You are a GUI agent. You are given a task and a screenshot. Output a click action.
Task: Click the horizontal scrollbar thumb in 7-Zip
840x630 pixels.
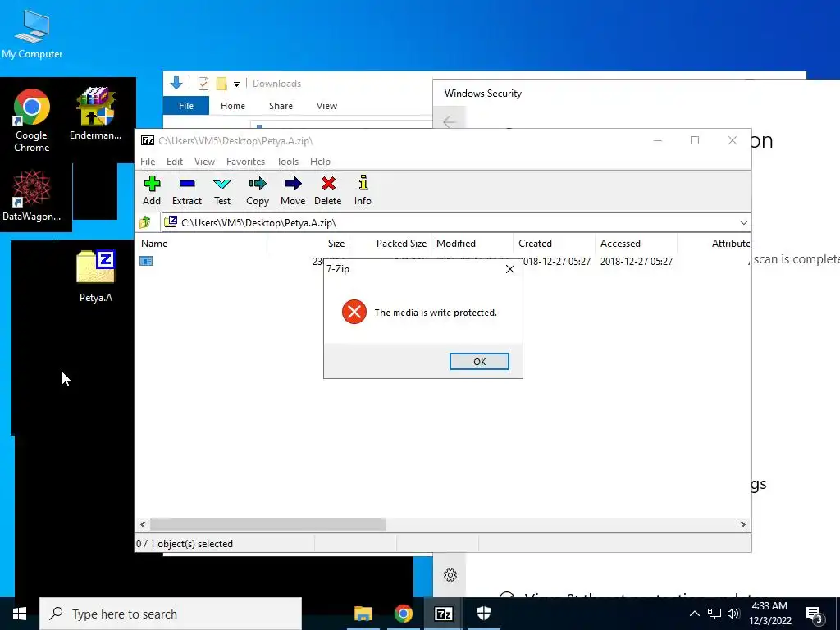click(267, 524)
